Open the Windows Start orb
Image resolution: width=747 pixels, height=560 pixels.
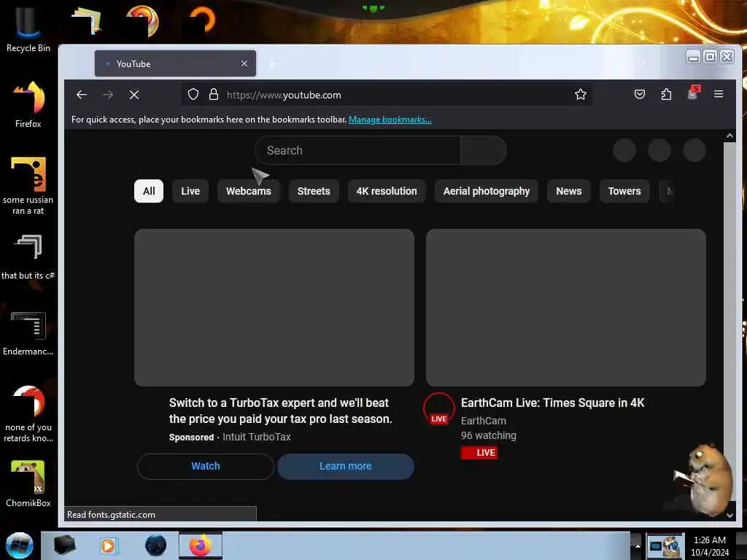(20, 545)
